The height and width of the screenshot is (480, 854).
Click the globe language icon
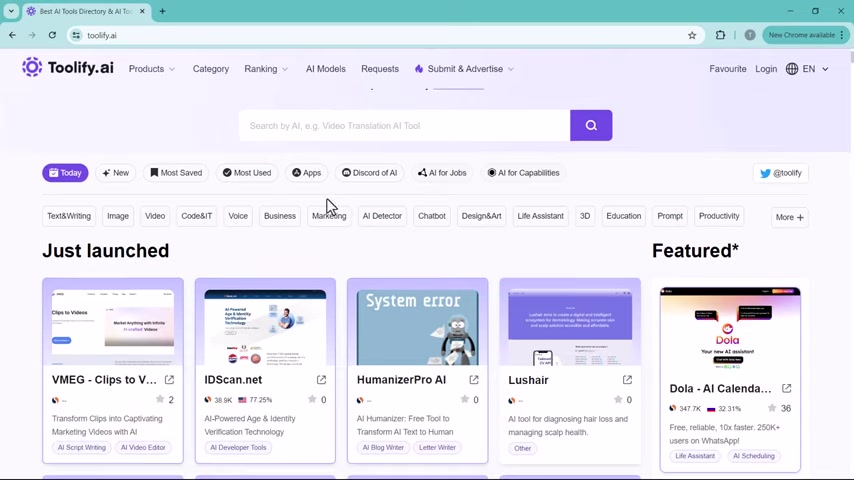click(792, 69)
